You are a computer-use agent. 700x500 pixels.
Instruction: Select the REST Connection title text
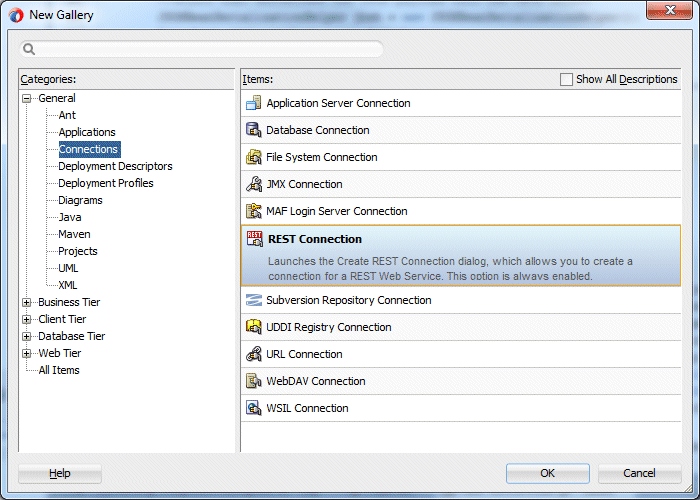pyautogui.click(x=315, y=239)
